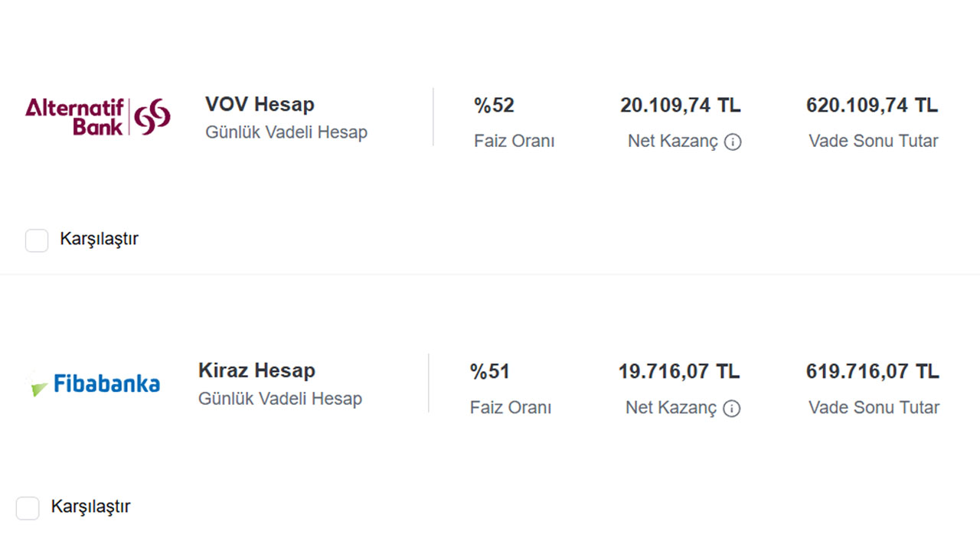Click the Fibabanka logo
This screenshot has height=551, width=980.
[93, 383]
